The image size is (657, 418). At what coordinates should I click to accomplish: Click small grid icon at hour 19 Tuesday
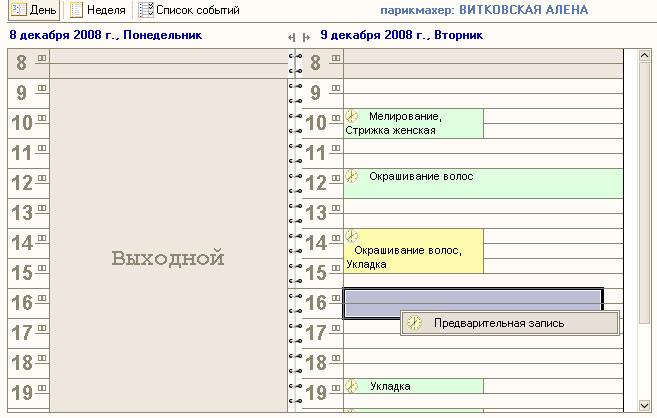tap(336, 388)
